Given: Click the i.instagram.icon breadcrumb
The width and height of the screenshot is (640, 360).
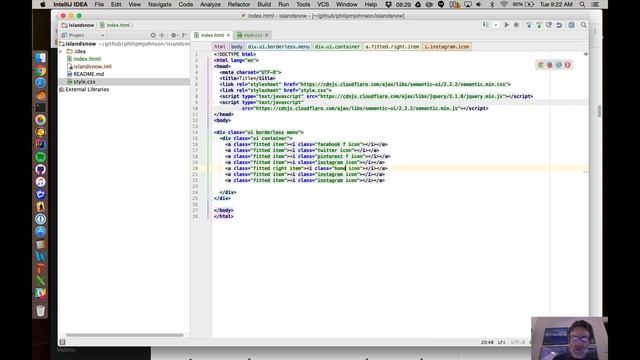Looking at the screenshot, I should pos(447,47).
